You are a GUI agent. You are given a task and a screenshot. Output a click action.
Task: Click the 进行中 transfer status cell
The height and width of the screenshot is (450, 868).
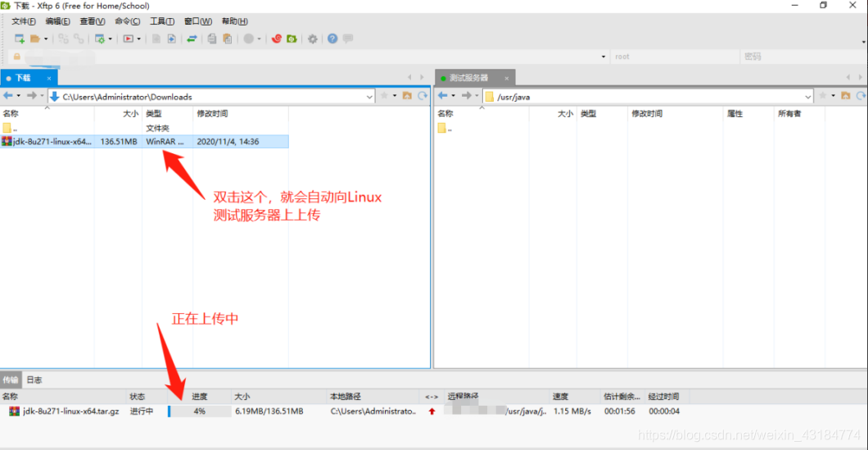point(142,411)
